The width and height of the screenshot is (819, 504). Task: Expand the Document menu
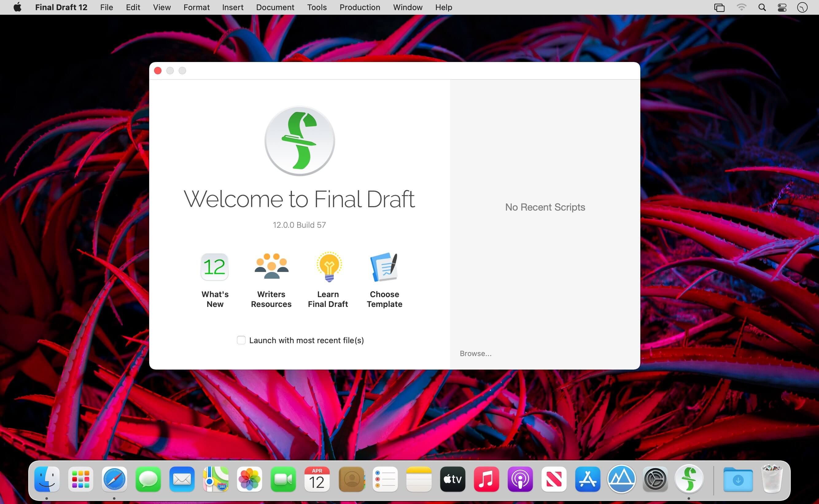(275, 7)
